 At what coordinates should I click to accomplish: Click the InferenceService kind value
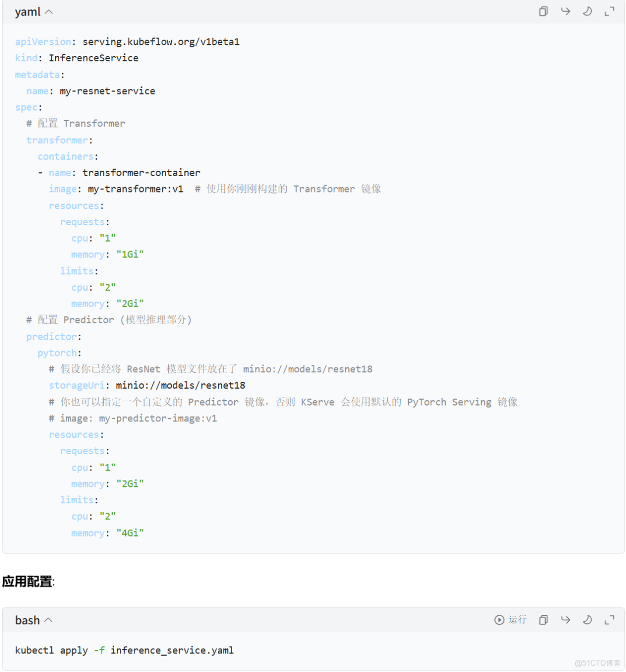(94, 58)
